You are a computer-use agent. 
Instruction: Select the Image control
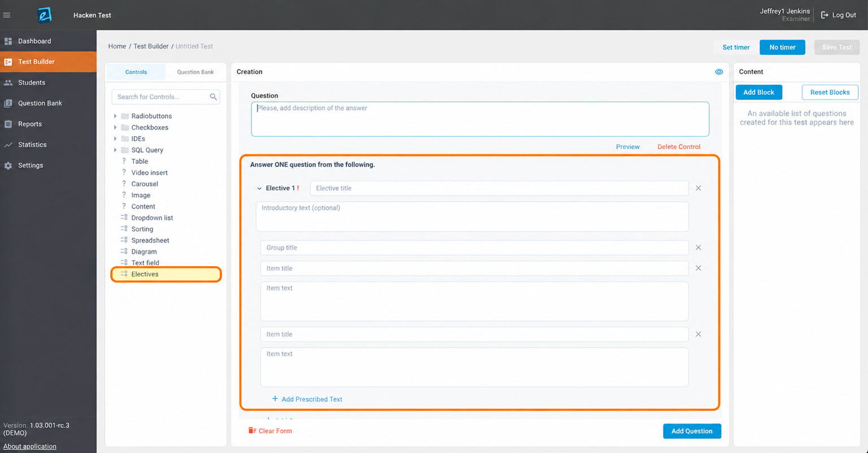pos(141,195)
